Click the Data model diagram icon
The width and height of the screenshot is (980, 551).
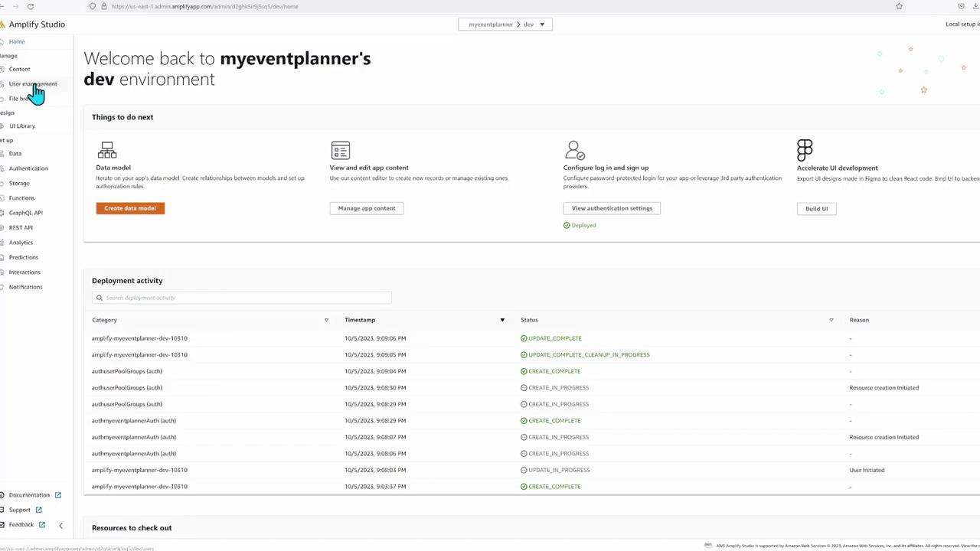pos(107,150)
